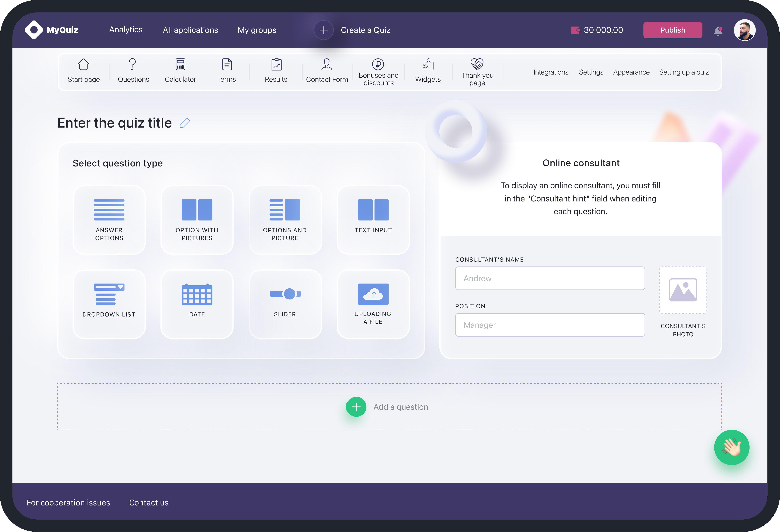This screenshot has height=532, width=780.
Task: Select Uploading a file question type
Action: point(373,304)
